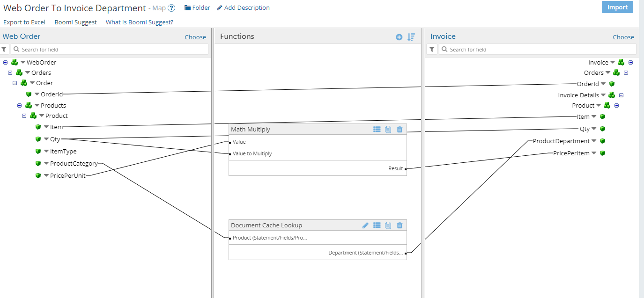Open the Math Multiply list view icon
The width and height of the screenshot is (644, 298).
click(x=377, y=129)
